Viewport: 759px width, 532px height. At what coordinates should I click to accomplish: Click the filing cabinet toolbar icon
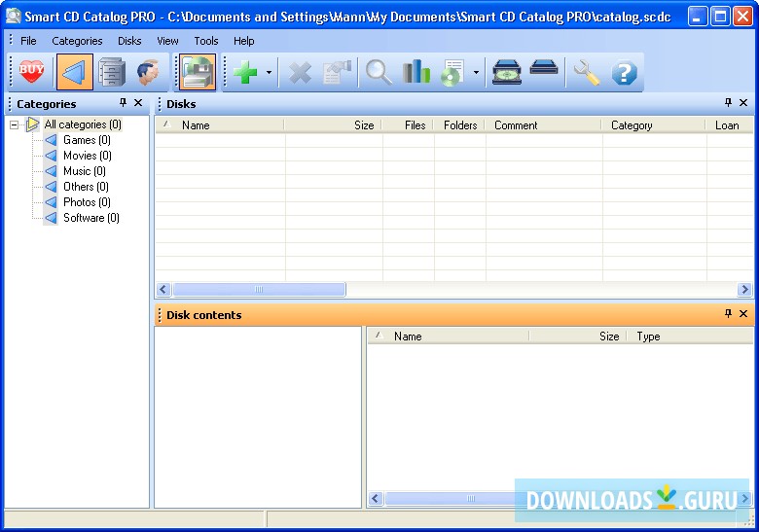112,73
